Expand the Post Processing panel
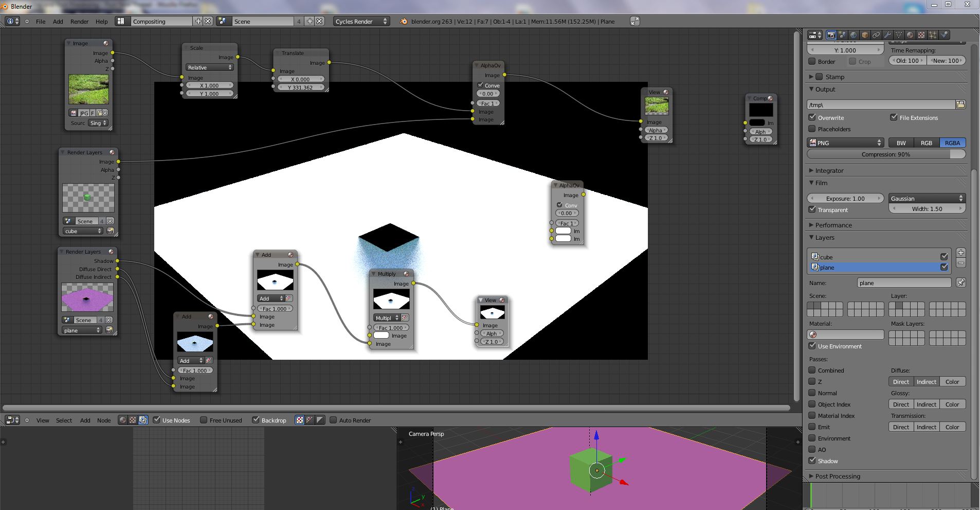The height and width of the screenshot is (510, 980). (837, 476)
